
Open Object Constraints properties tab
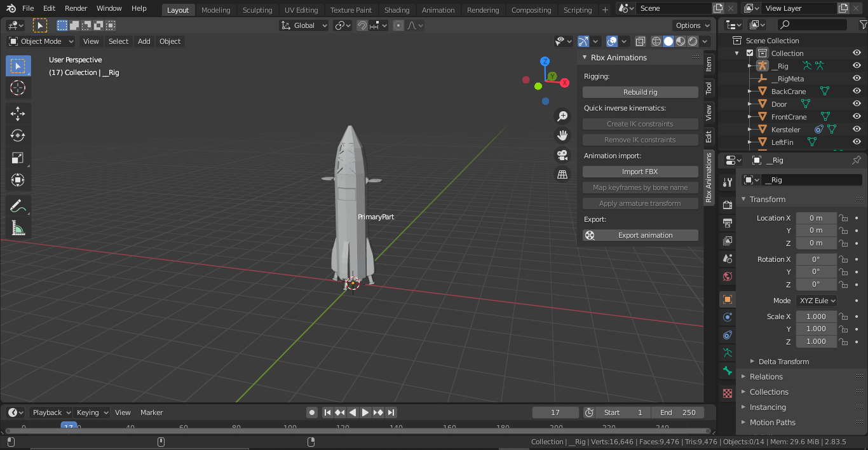click(728, 335)
